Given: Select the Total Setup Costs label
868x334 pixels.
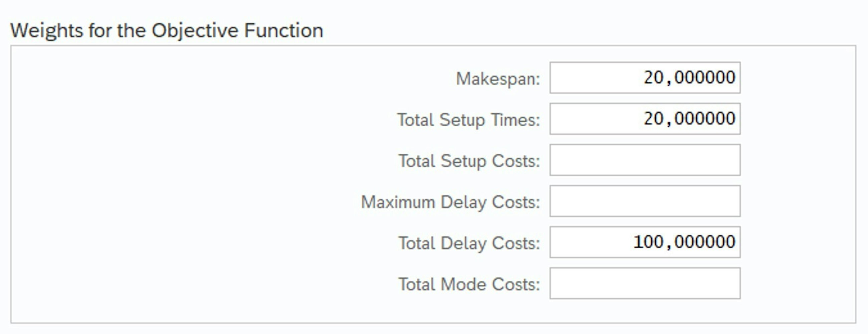Looking at the screenshot, I should [x=469, y=161].
